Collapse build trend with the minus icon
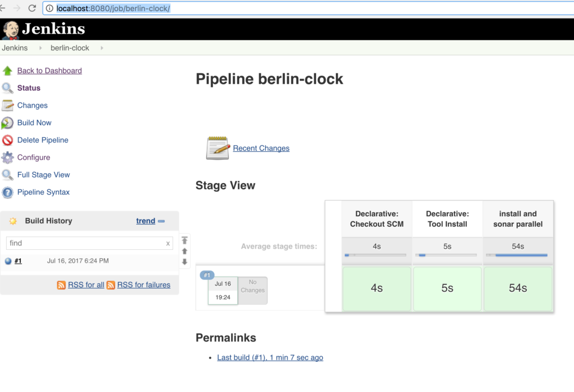The image size is (574, 392). [x=161, y=221]
